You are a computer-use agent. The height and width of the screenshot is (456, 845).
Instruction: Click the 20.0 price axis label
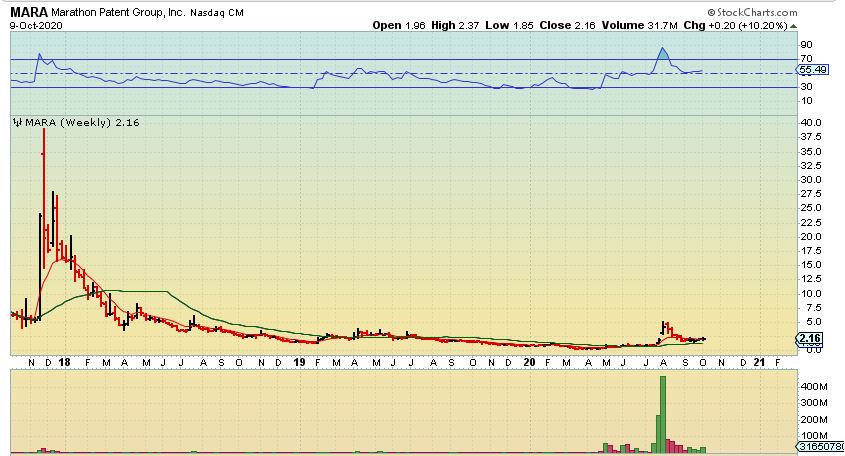[x=811, y=237]
